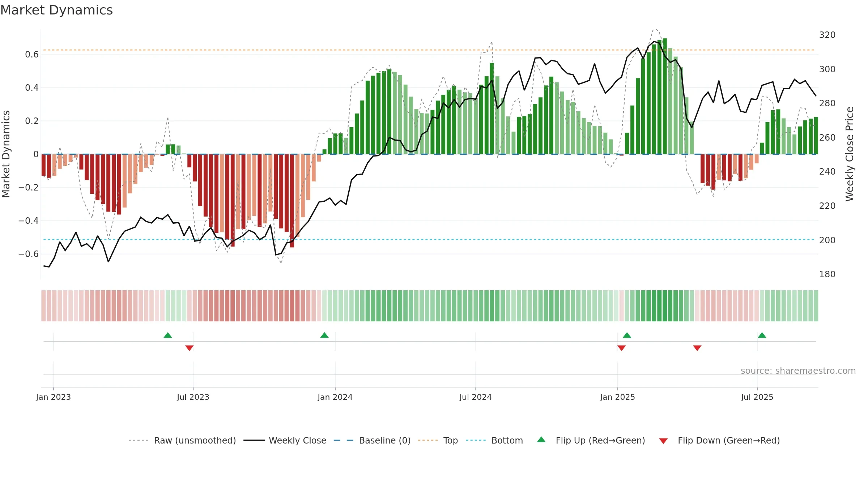Click the red flip-down legend triangle icon
Screen dimensions: 868x488
(x=663, y=441)
